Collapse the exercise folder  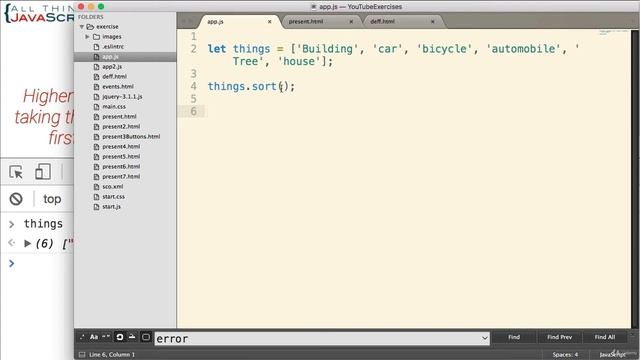82,27
